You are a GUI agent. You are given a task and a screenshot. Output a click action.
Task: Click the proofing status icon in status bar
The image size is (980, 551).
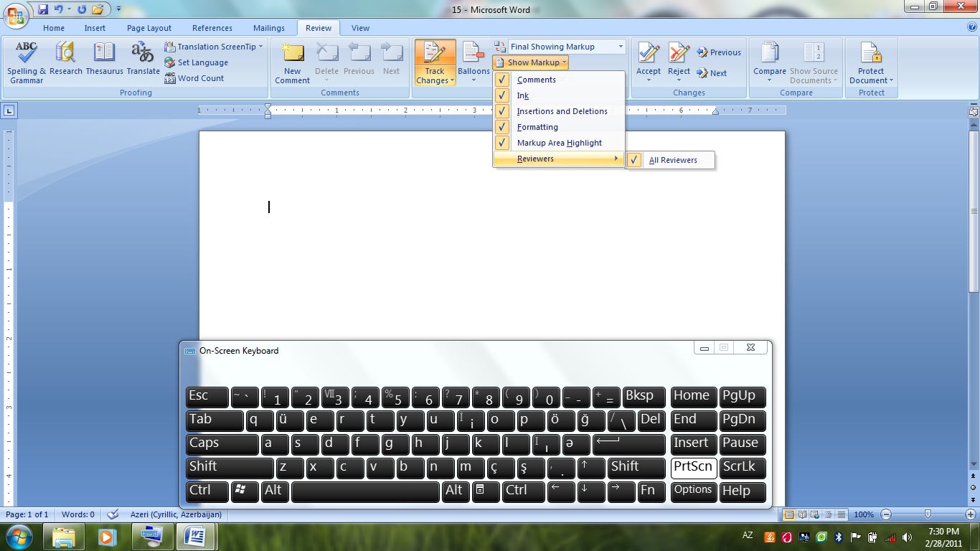pos(113,514)
